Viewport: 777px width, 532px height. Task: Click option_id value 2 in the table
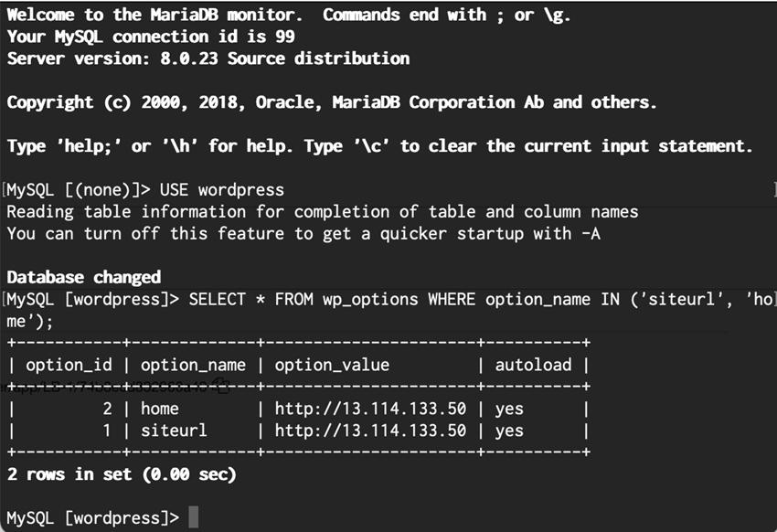(107, 409)
